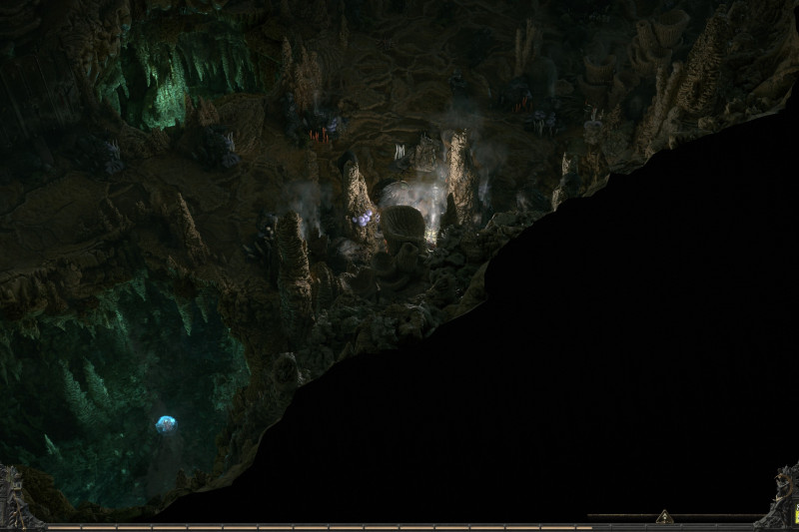Click the filled tan portion of the experience bar

300,528
